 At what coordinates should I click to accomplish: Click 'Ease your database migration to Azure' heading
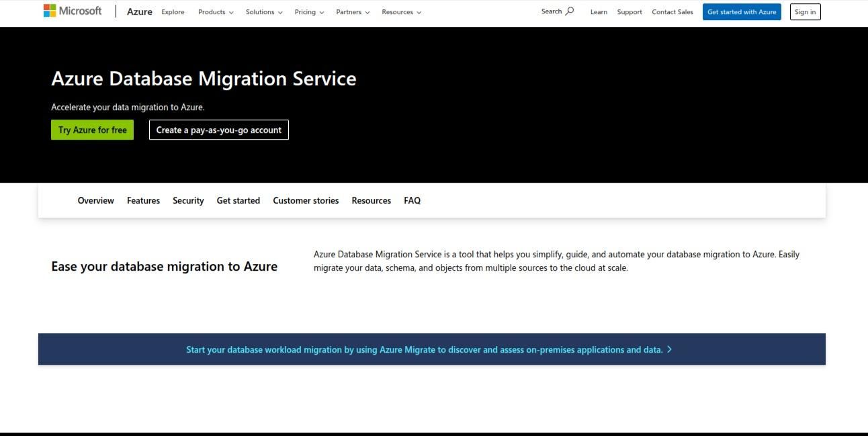[164, 267]
